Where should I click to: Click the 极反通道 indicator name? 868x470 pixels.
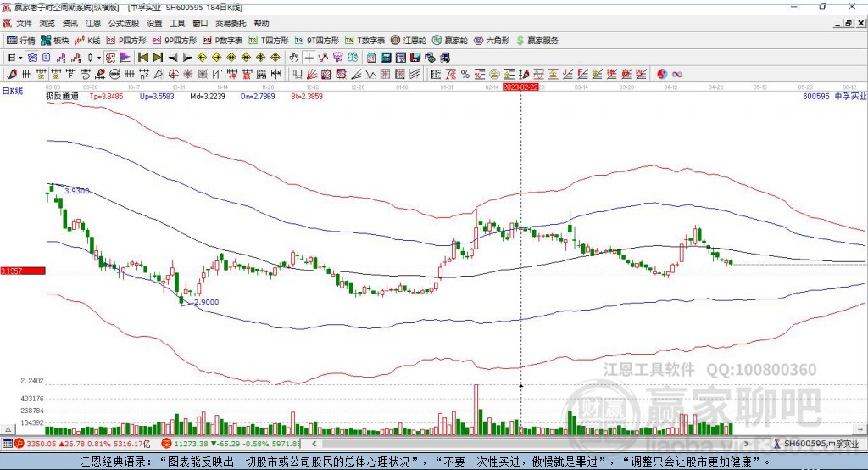point(62,96)
